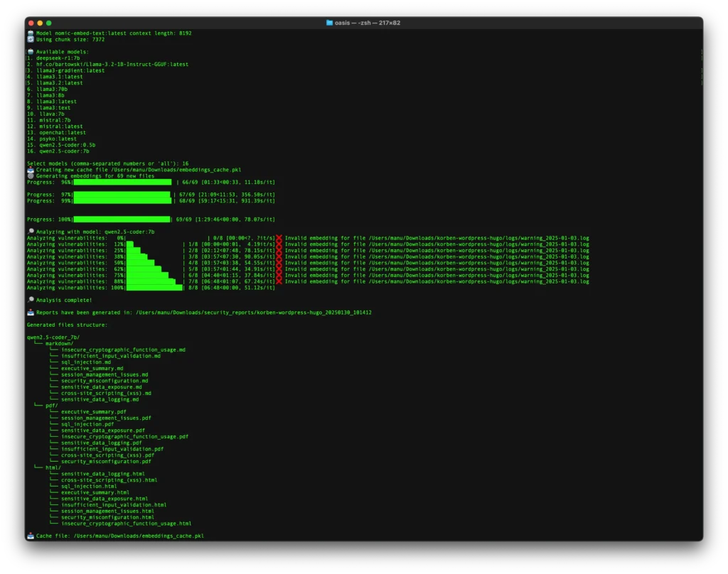
Task: Click model entry '15. qwen2.5-coder:0.5b'
Action: [x=61, y=145]
